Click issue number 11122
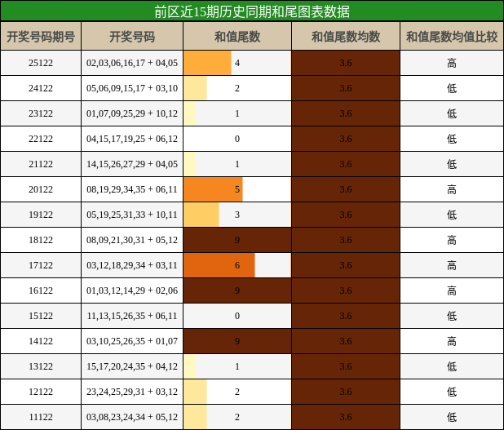The image size is (504, 430). point(41,417)
